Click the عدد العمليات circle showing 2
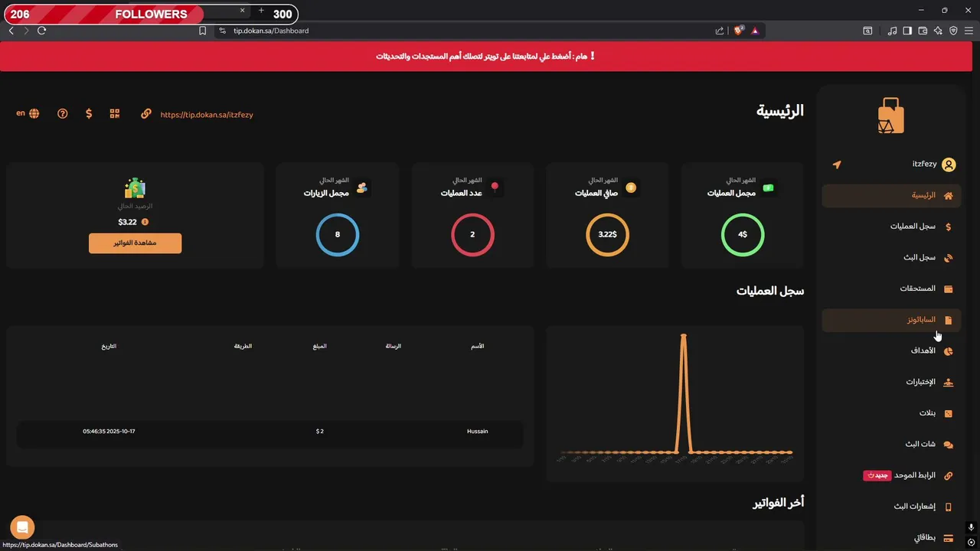Image resolution: width=980 pixels, height=551 pixels. coord(472,234)
